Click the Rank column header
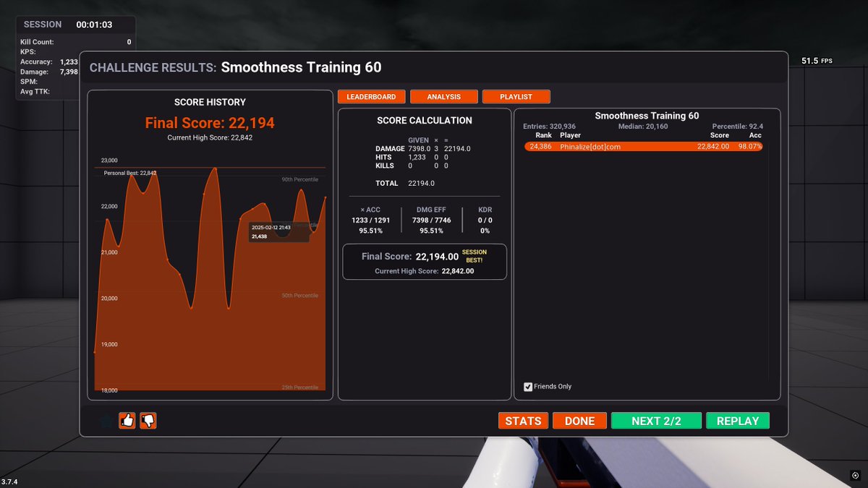 (x=543, y=135)
